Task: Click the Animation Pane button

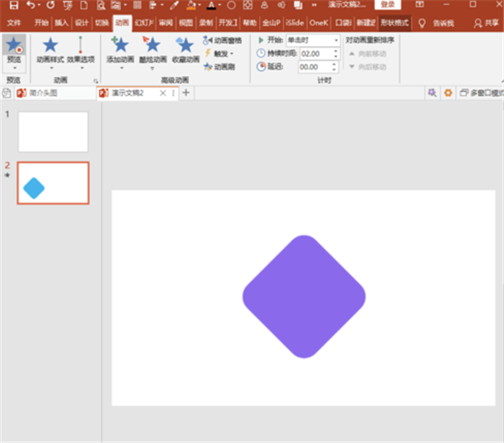Action: click(223, 40)
